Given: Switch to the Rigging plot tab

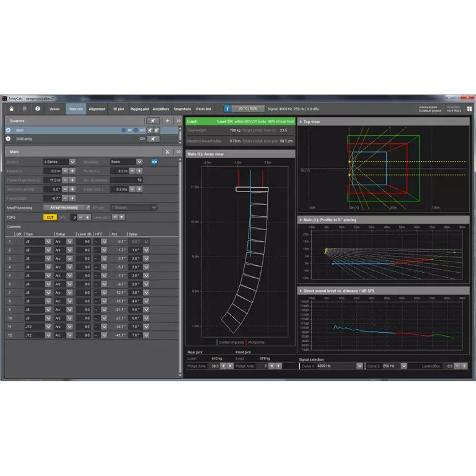Looking at the screenshot, I should (139, 108).
